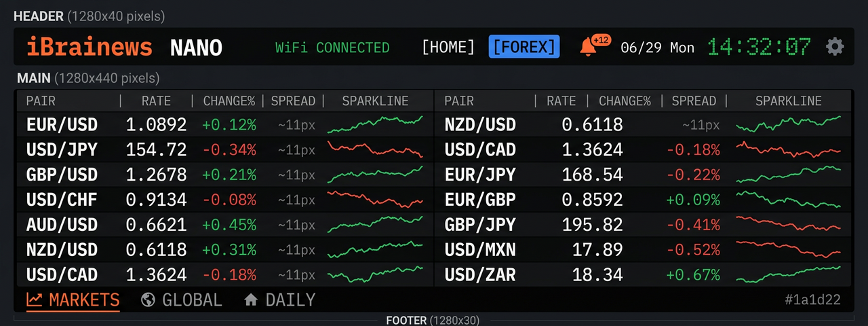This screenshot has height=326, width=868.
Task: Click the +0.21% change value
Action: click(x=229, y=175)
